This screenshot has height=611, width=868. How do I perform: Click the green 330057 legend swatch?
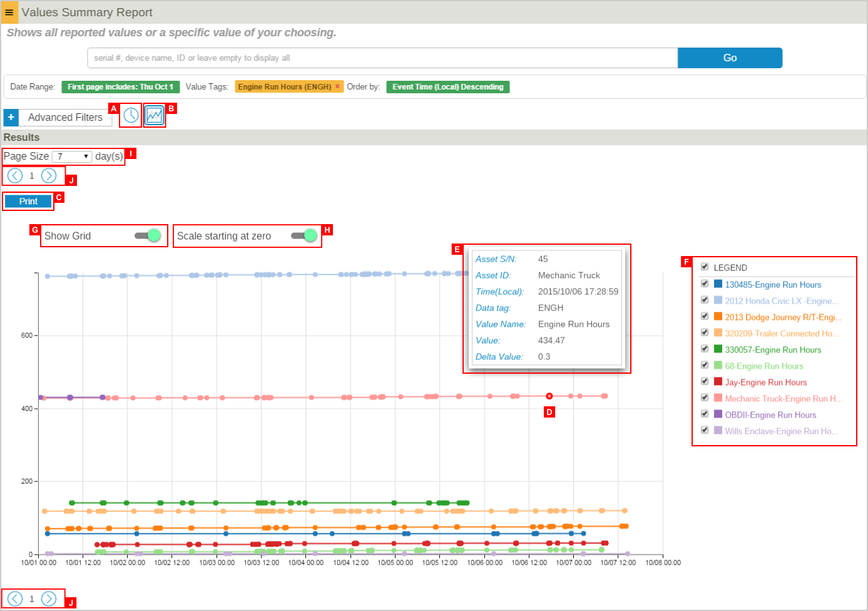pos(718,349)
